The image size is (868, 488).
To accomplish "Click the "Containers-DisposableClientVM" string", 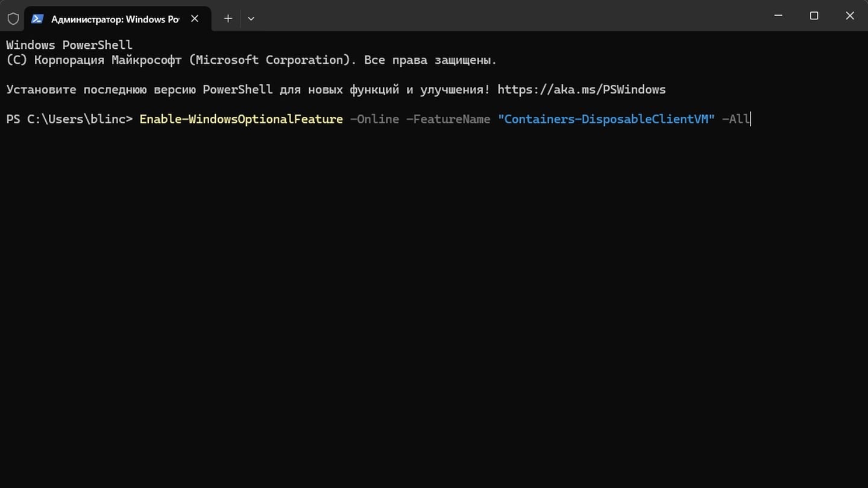I will coord(606,119).
